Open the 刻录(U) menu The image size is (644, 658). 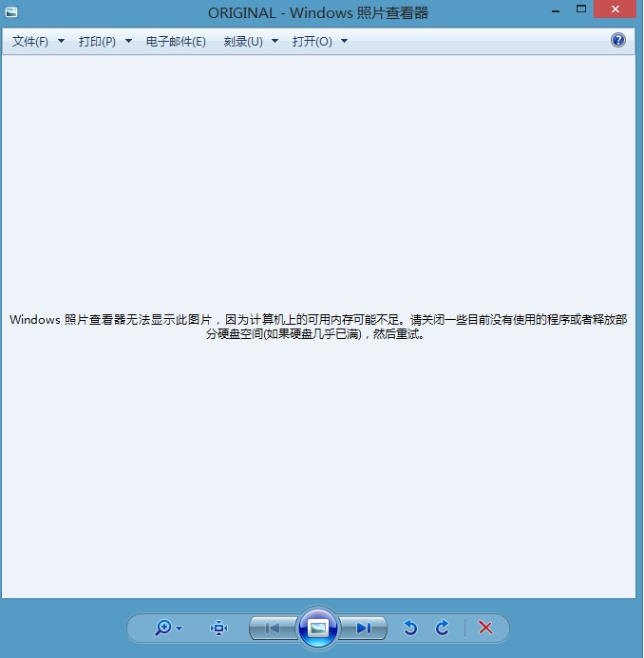tap(243, 41)
